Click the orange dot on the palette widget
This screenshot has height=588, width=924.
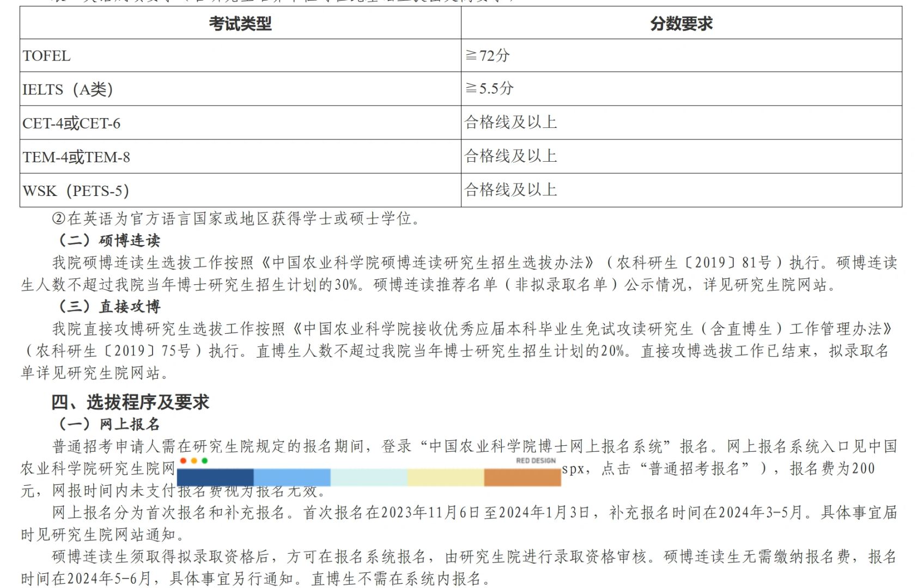pos(194,461)
